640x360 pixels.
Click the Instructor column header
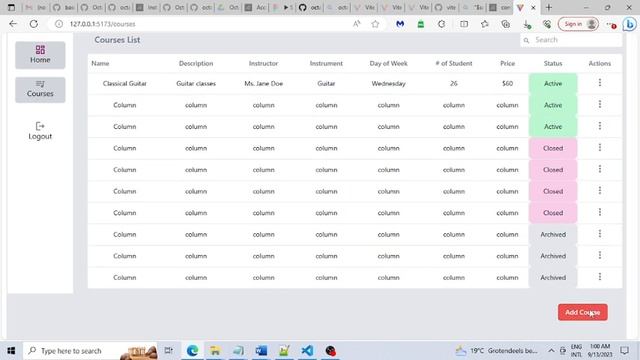(x=263, y=64)
